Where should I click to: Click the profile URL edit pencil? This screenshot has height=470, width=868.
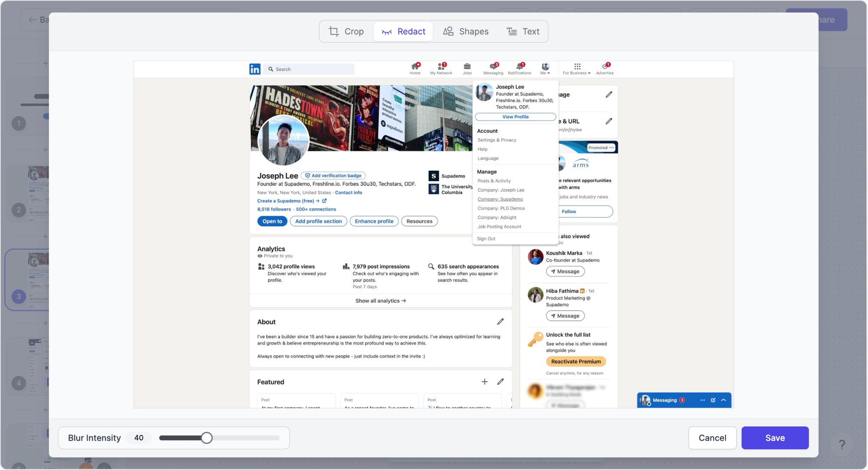click(608, 121)
